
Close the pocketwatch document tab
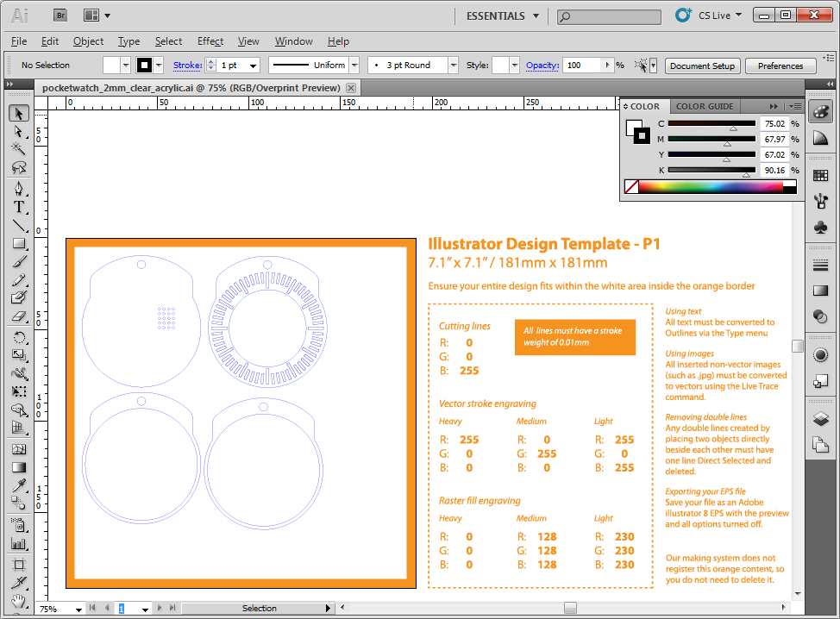click(351, 88)
